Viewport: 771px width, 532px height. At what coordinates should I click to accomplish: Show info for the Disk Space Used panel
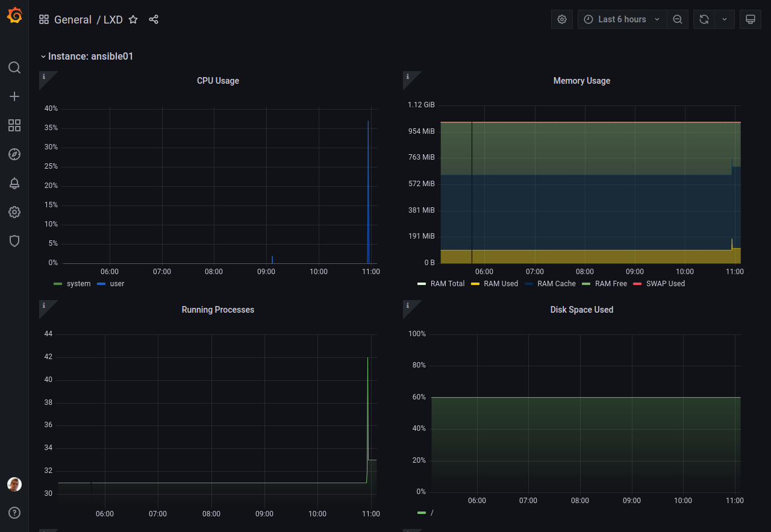pos(408,305)
